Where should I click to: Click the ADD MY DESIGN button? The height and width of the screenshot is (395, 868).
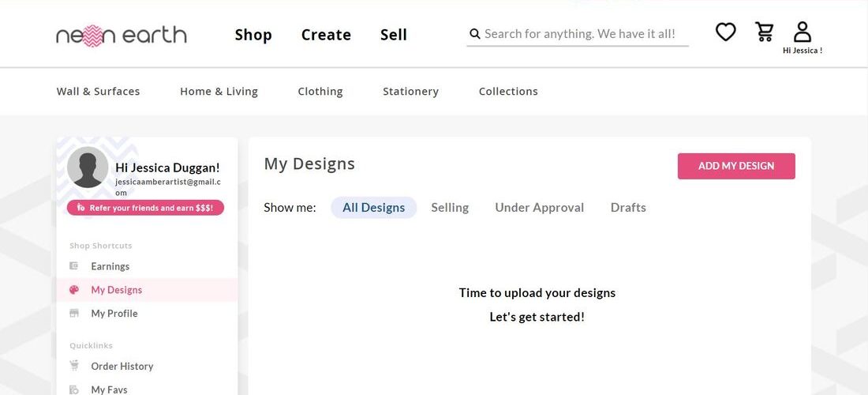coord(736,166)
